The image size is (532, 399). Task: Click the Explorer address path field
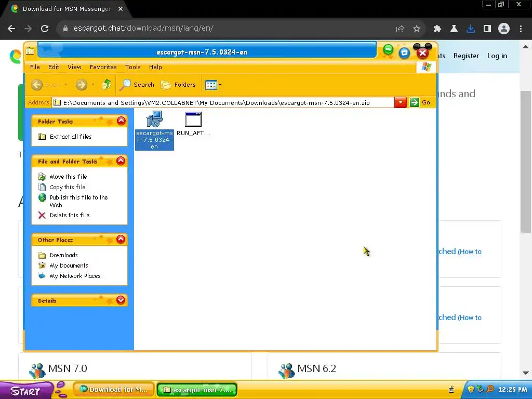(x=223, y=102)
